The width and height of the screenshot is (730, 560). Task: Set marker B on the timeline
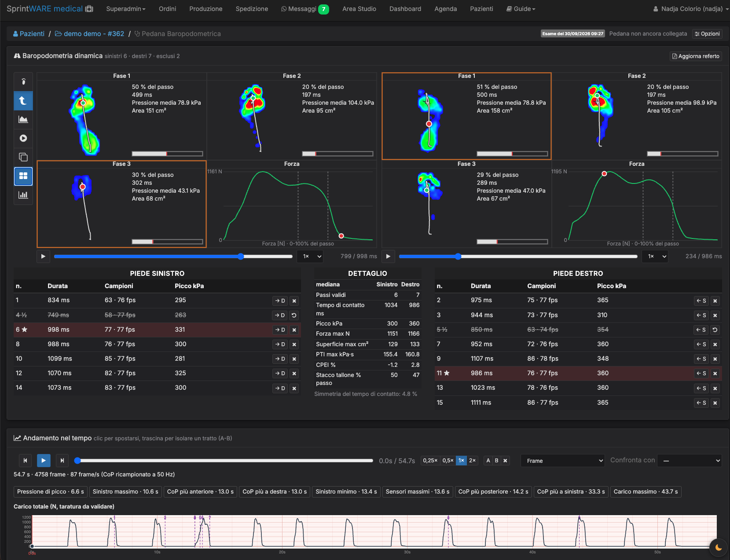497,461
